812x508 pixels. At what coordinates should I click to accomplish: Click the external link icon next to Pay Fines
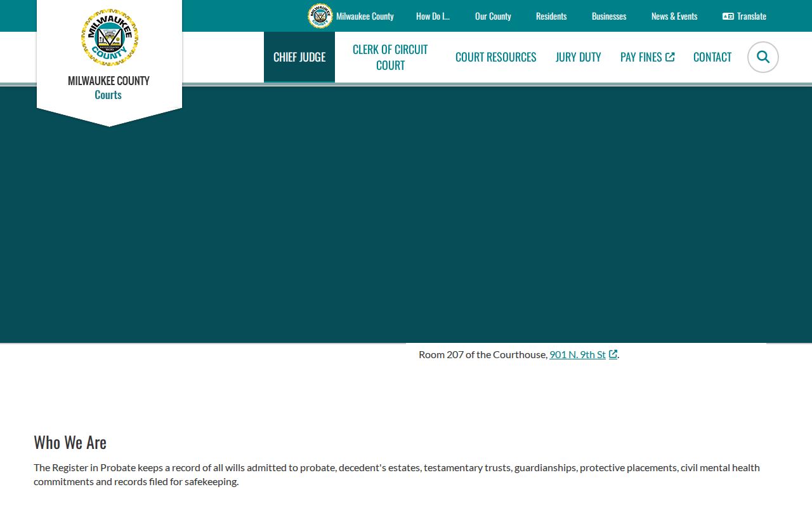pyautogui.click(x=670, y=57)
